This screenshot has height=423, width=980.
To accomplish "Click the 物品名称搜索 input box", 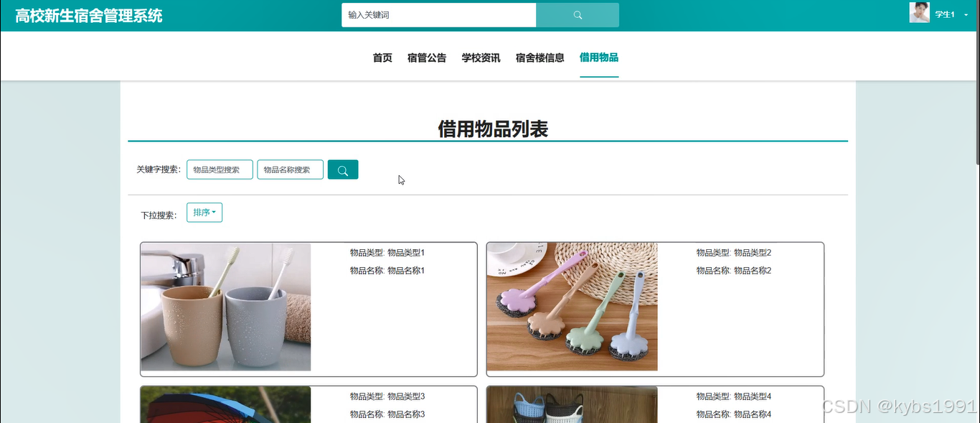I will (x=291, y=169).
